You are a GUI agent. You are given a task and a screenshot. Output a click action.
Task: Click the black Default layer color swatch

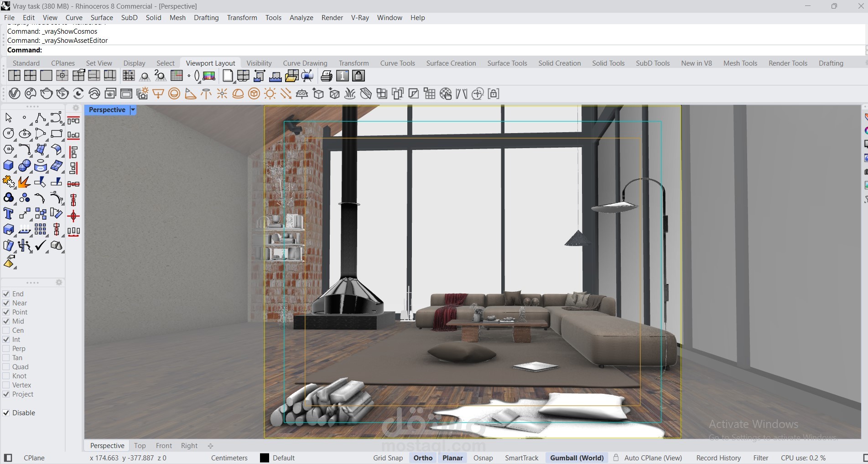pyautogui.click(x=265, y=458)
